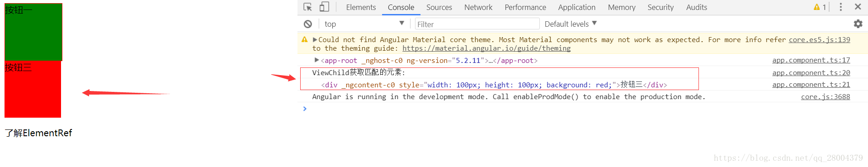Clear the console with the ban icon

coord(308,24)
